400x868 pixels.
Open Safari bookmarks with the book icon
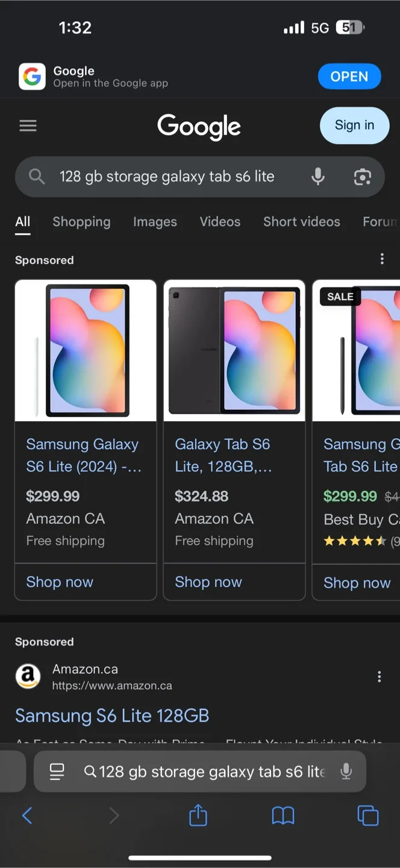click(x=283, y=816)
